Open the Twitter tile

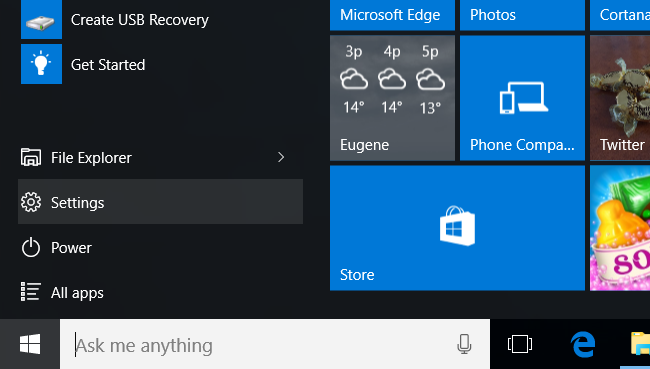[620, 98]
